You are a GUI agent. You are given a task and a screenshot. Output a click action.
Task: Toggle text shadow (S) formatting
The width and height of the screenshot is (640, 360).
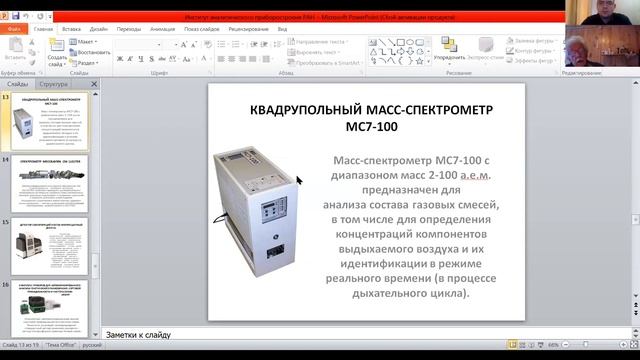tap(151, 59)
